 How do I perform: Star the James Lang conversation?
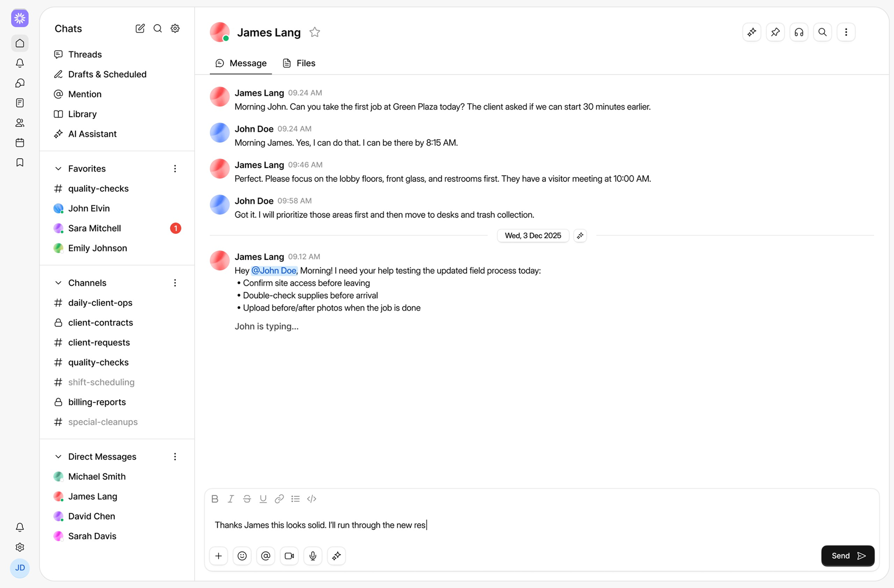315,32
